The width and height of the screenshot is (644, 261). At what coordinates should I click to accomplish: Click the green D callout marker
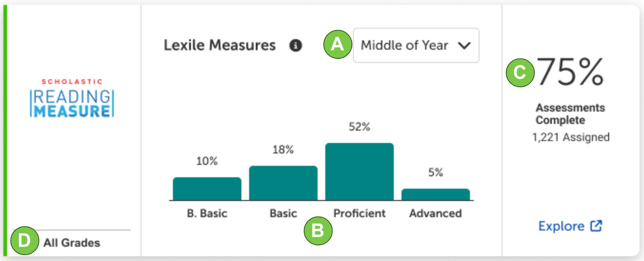pos(25,240)
